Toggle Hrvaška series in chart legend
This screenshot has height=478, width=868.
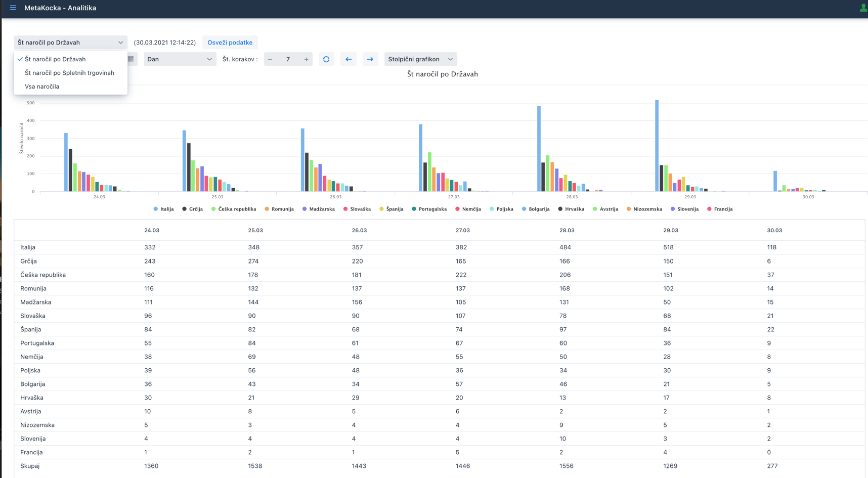click(x=571, y=209)
